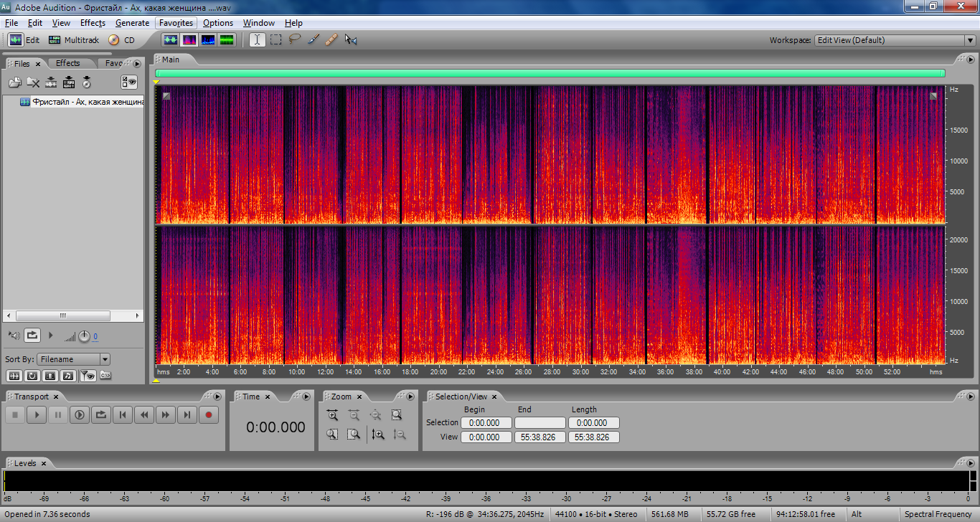The image size is (980, 522).
Task: Toggle Files panel Show Options button
Action: tap(129, 82)
